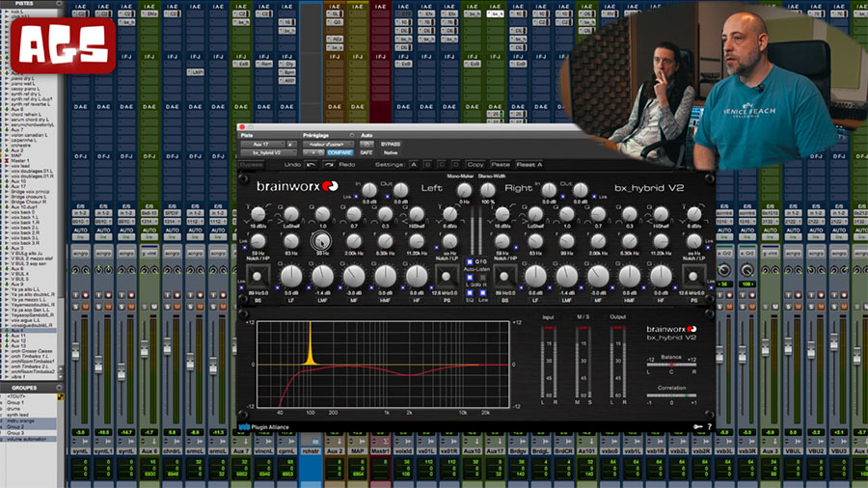Toggle the Solo R button
This screenshot has height=488, width=868.
483,277
